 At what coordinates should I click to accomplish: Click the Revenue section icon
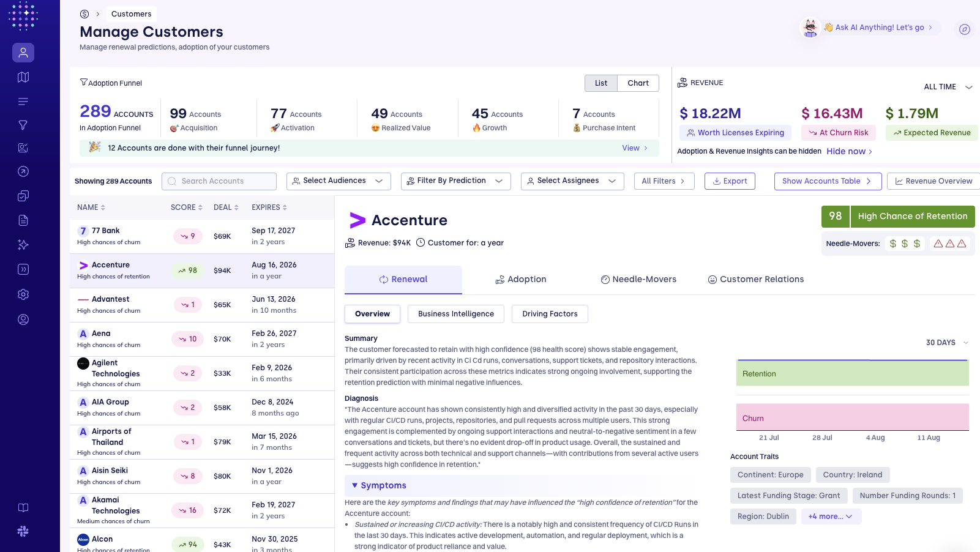[x=683, y=83]
